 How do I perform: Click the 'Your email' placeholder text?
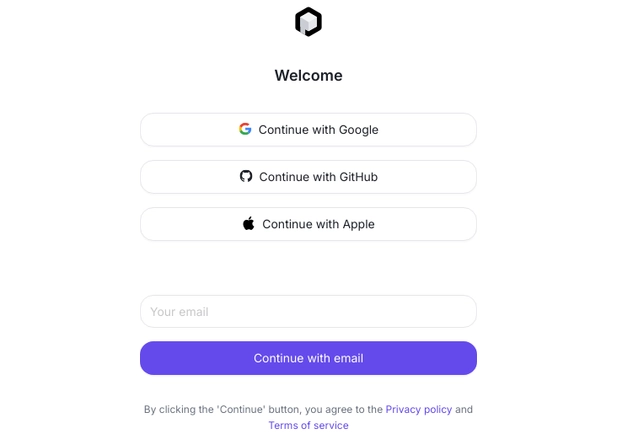(x=179, y=312)
